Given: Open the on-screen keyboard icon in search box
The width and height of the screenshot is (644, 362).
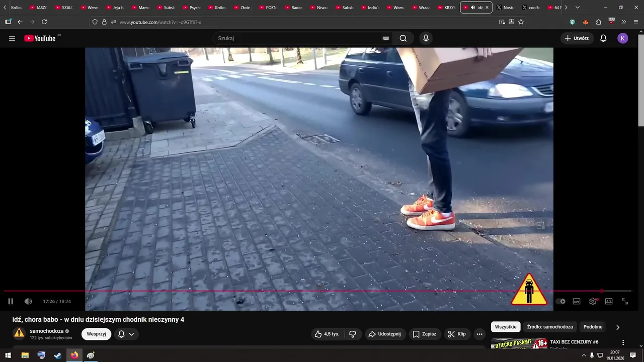Looking at the screenshot, I should pyautogui.click(x=386, y=38).
